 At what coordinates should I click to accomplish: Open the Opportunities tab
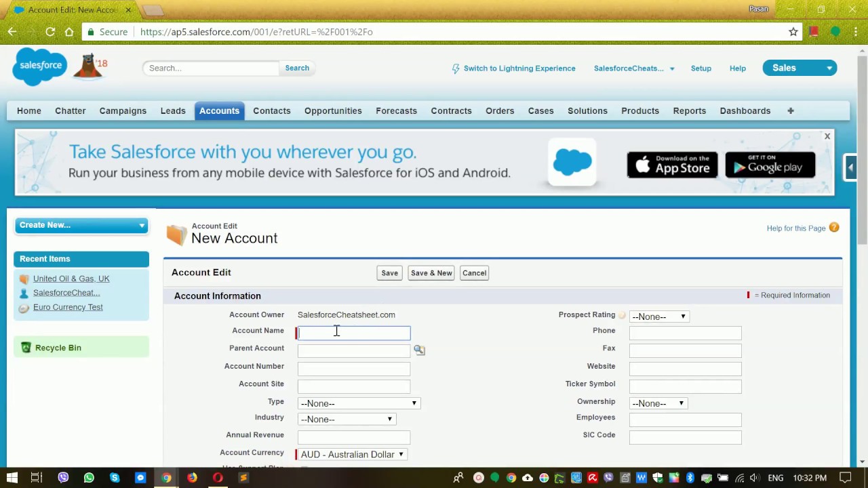[x=333, y=110]
